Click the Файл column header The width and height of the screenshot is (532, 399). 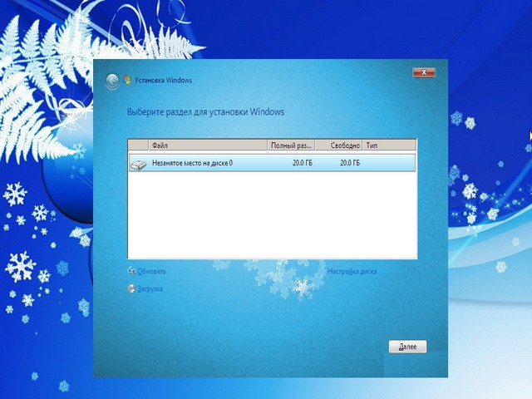click(x=208, y=145)
